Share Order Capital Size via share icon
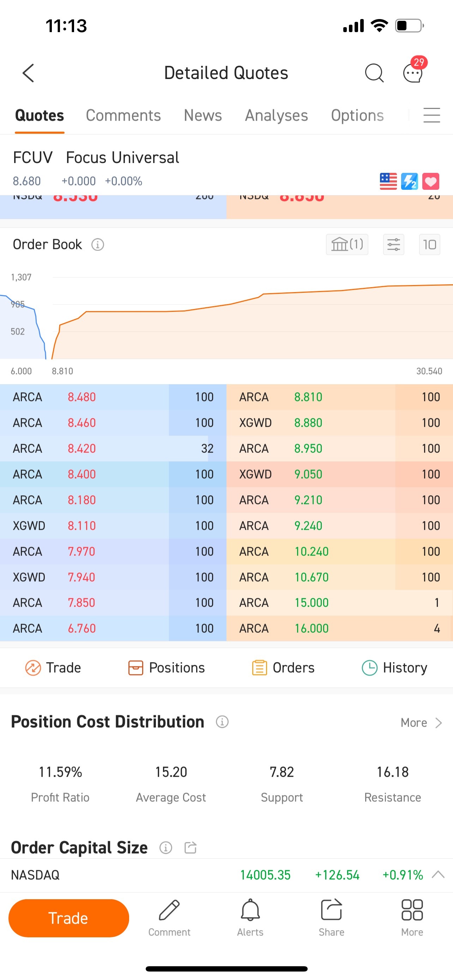This screenshot has height=980, width=453. point(191,848)
